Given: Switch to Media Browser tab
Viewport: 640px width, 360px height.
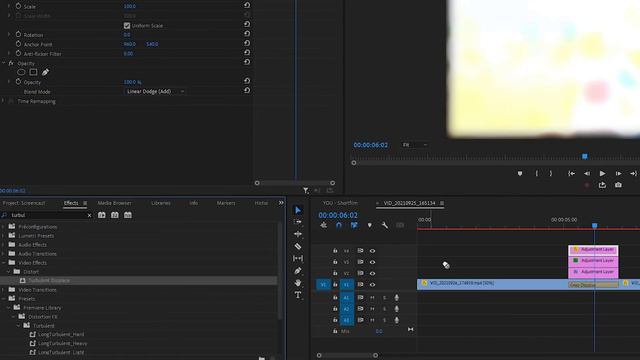Looking at the screenshot, I should [x=114, y=203].
